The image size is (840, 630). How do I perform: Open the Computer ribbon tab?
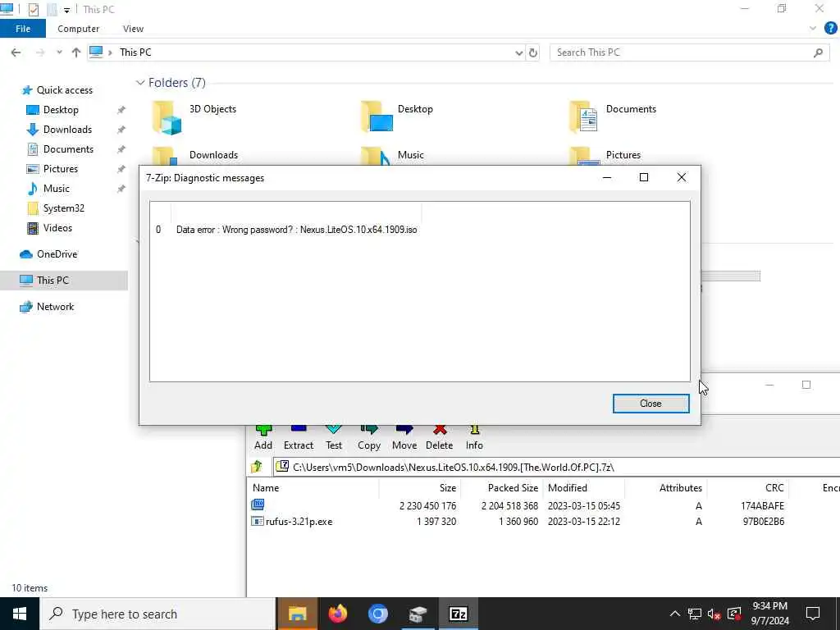(x=78, y=29)
